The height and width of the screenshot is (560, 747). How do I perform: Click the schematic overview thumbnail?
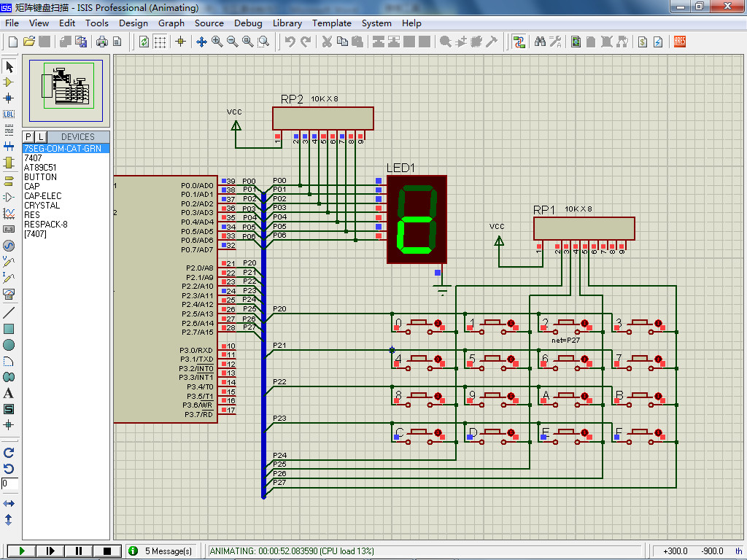coord(66,90)
